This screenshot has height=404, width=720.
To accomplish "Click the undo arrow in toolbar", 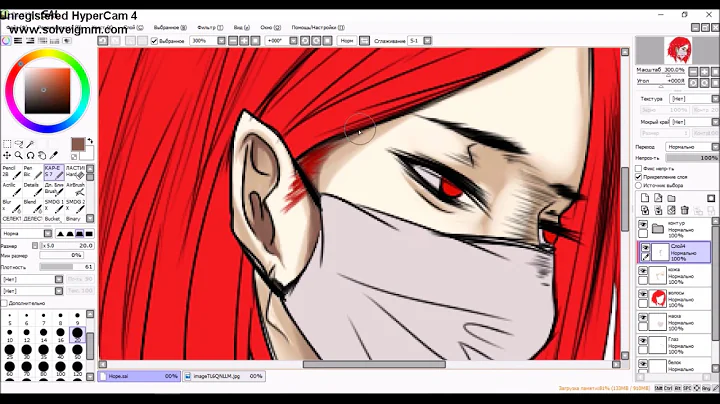I will [x=103, y=41].
